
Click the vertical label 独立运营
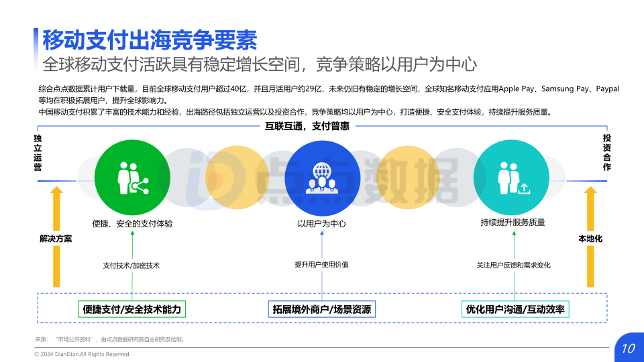click(38, 153)
